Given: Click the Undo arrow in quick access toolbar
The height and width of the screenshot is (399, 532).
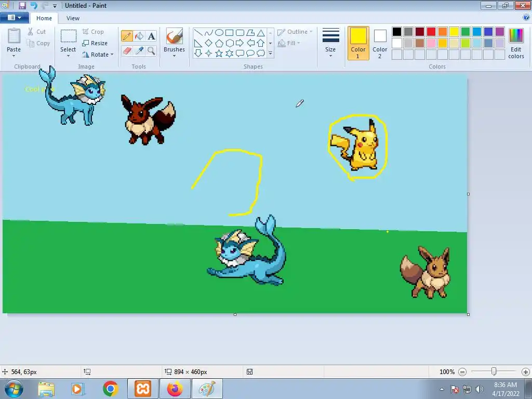Looking at the screenshot, I should [34, 5].
